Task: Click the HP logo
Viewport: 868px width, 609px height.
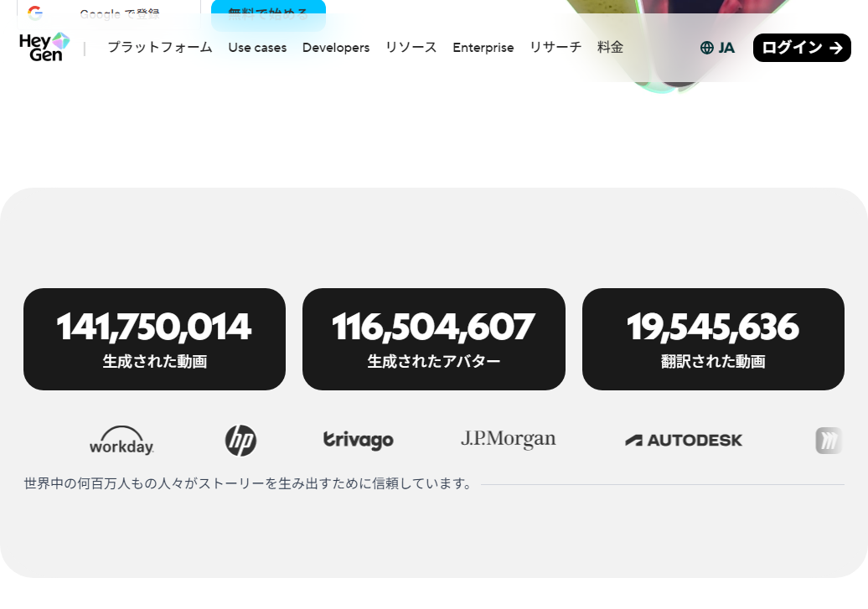Action: (240, 441)
